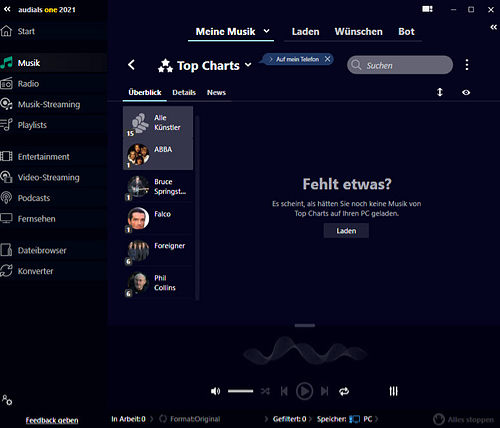Close the Auf mein Telefon tag
Screen dimensions: 500x428
point(328,59)
